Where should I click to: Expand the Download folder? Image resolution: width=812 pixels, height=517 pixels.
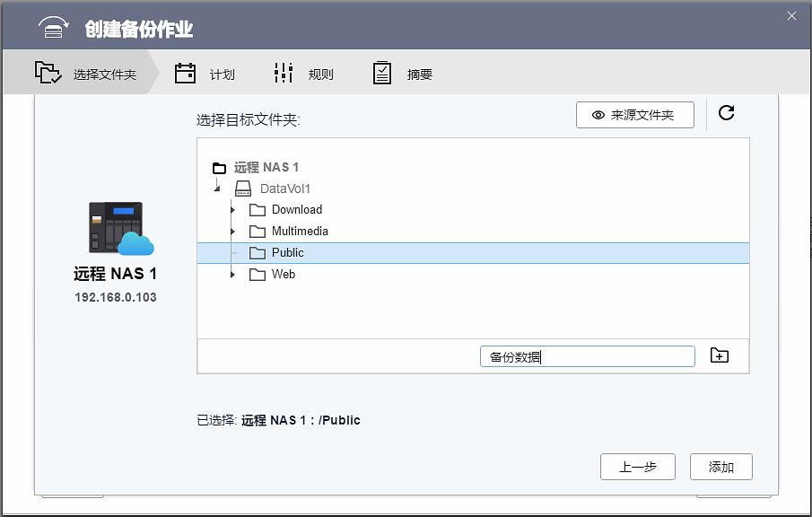[x=233, y=209]
